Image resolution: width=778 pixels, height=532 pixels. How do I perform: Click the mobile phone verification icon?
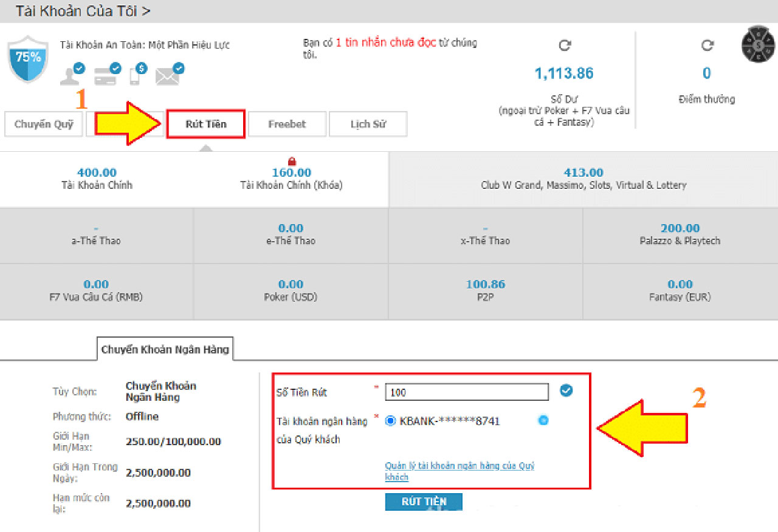pyautogui.click(x=137, y=75)
